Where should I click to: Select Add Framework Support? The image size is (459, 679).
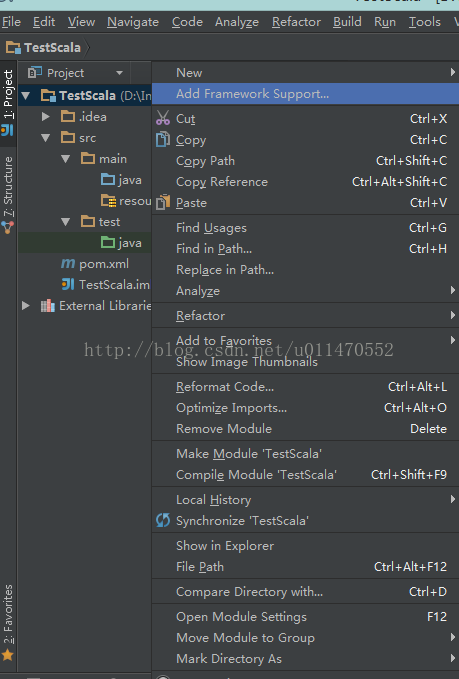[305, 94]
